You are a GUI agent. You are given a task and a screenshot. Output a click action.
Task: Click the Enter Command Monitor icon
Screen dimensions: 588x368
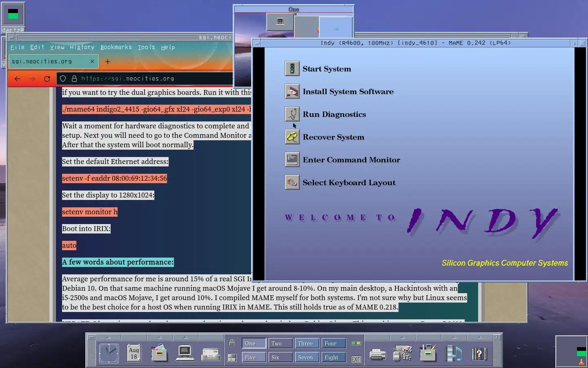pyautogui.click(x=292, y=159)
